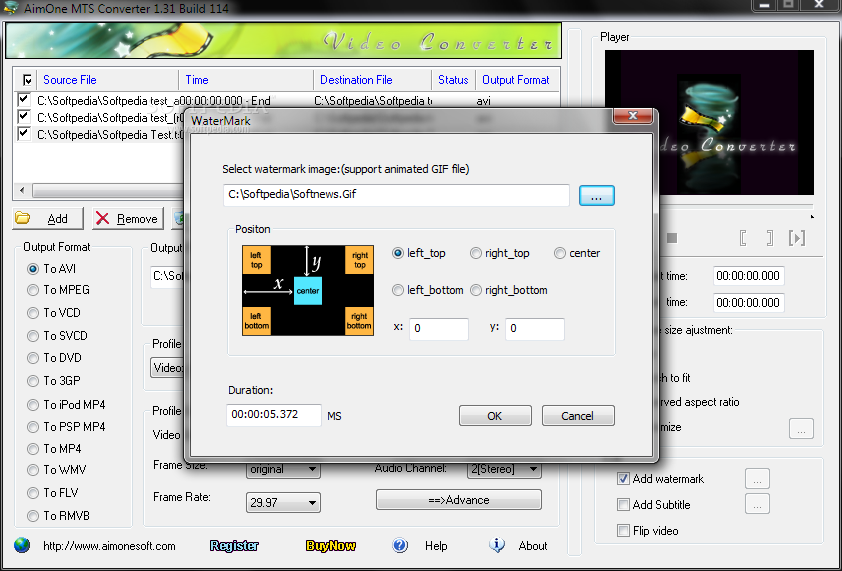Click the x offset input field

tap(439, 329)
